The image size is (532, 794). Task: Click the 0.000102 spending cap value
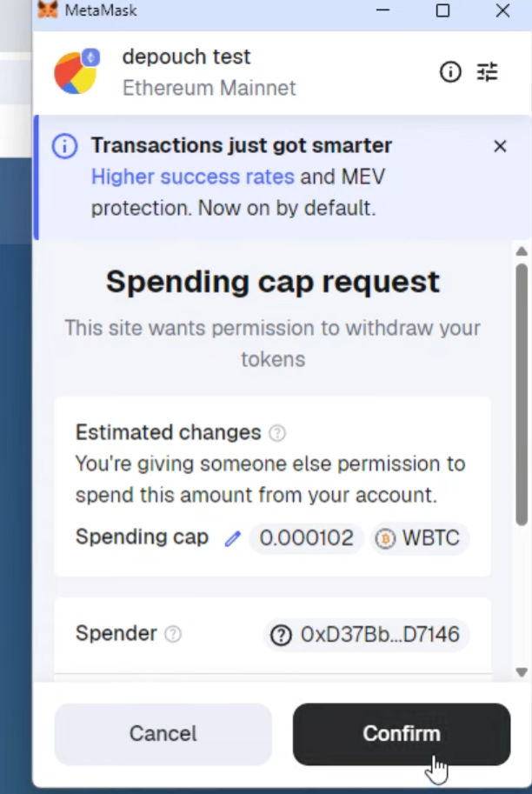(306, 538)
